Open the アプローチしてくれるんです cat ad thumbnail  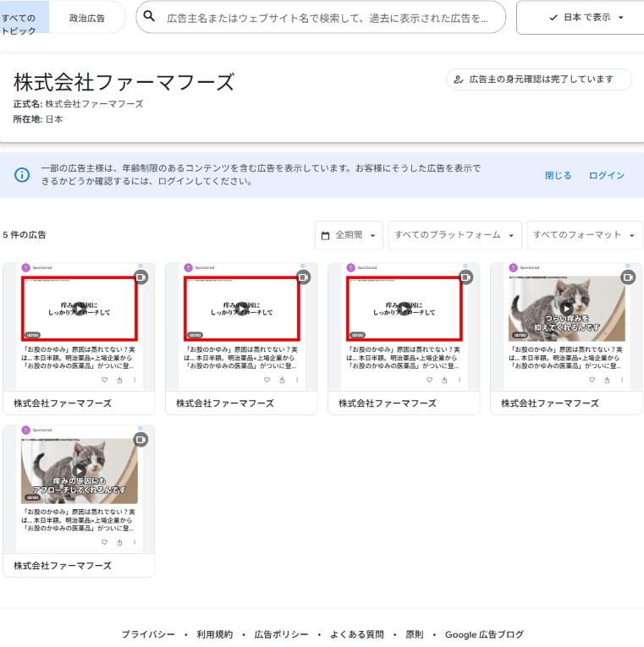[x=80, y=471]
